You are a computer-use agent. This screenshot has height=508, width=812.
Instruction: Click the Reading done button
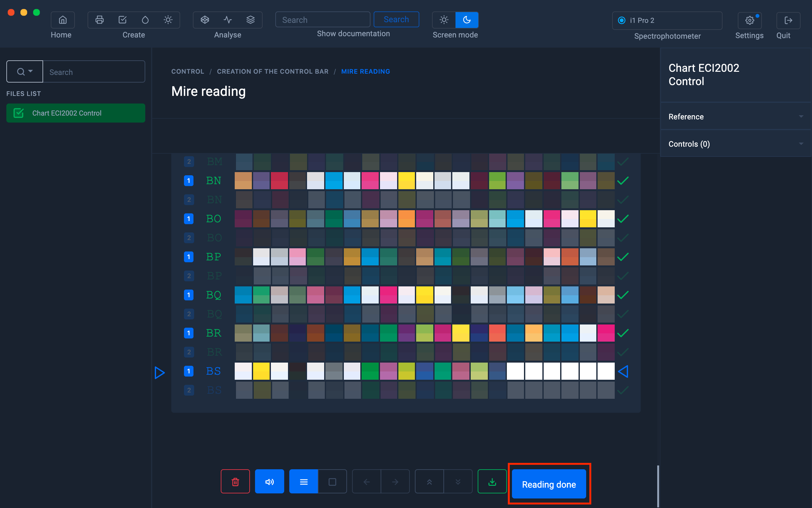tap(549, 484)
